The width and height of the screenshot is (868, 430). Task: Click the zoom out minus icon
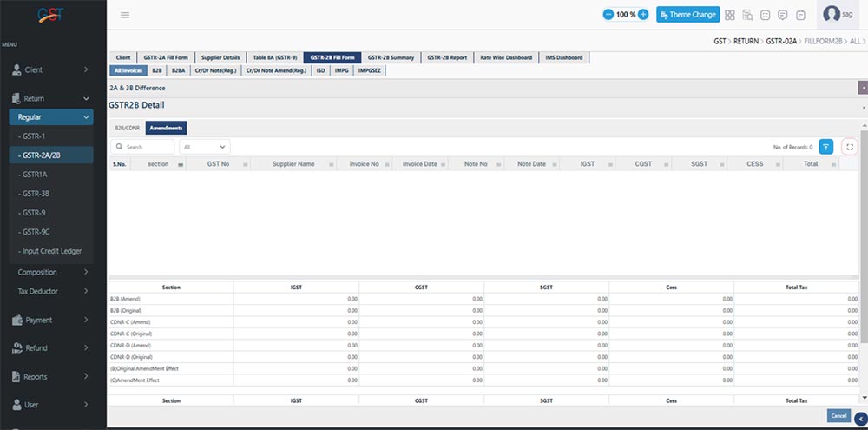608,15
